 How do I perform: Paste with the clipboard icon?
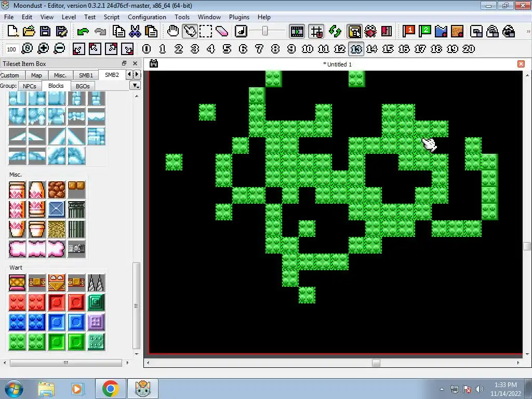click(x=151, y=31)
